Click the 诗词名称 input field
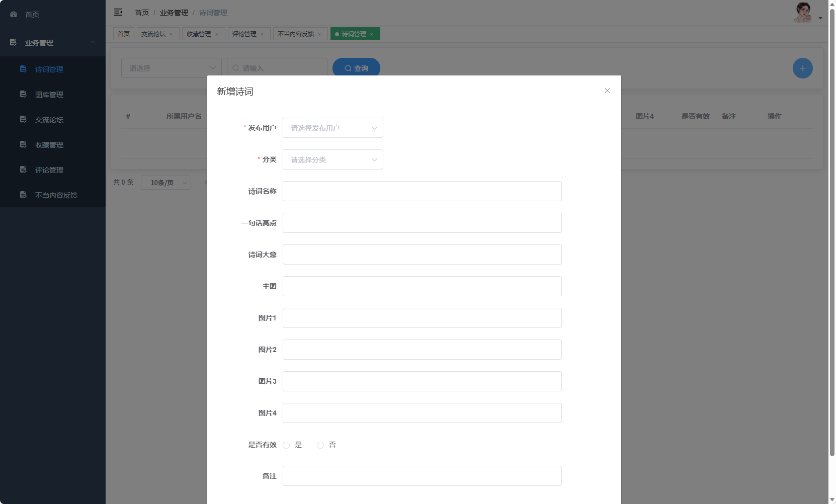Screen dimensions: 836x504 pyautogui.click(x=422, y=191)
